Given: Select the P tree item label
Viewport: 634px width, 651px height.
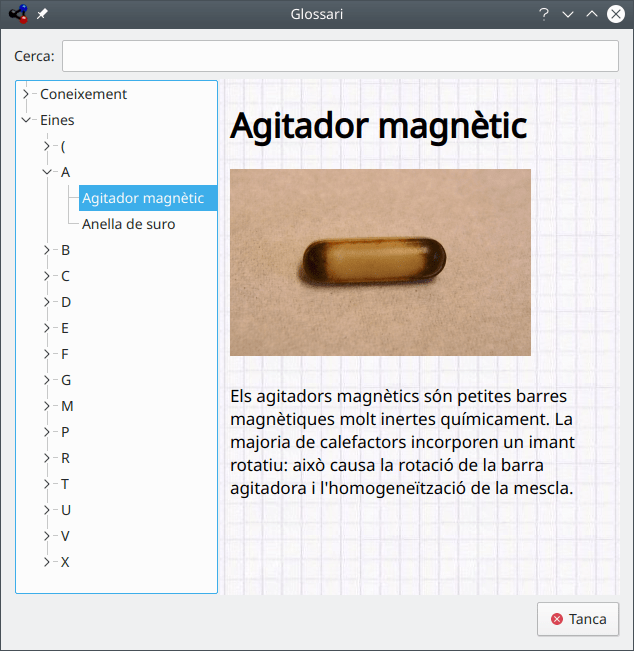Looking at the screenshot, I should coord(66,432).
